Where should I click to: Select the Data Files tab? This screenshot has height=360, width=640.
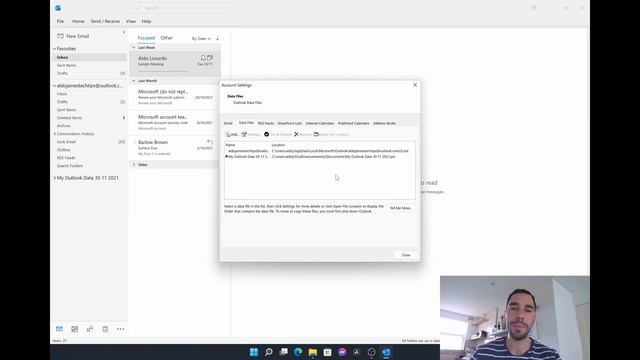click(246, 123)
